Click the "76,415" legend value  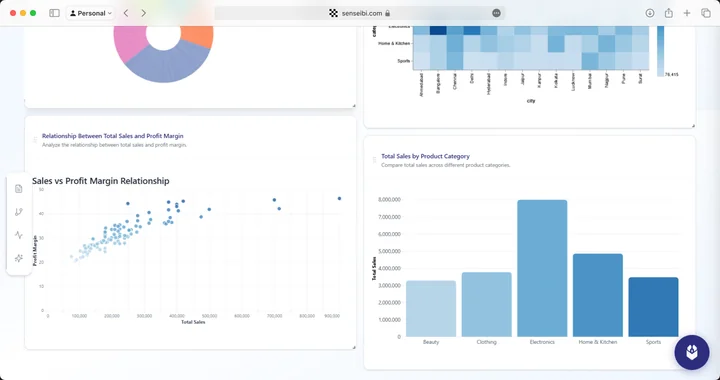(671, 74)
